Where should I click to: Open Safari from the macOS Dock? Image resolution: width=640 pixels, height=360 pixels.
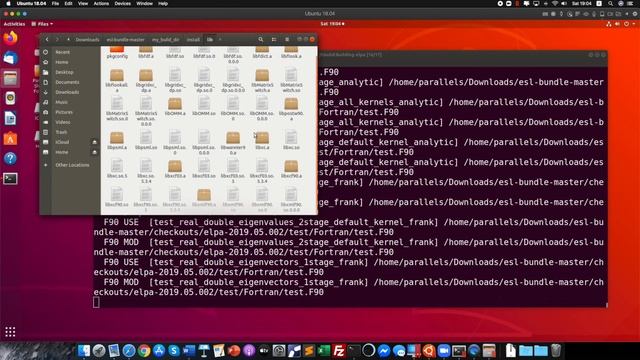click(129, 351)
